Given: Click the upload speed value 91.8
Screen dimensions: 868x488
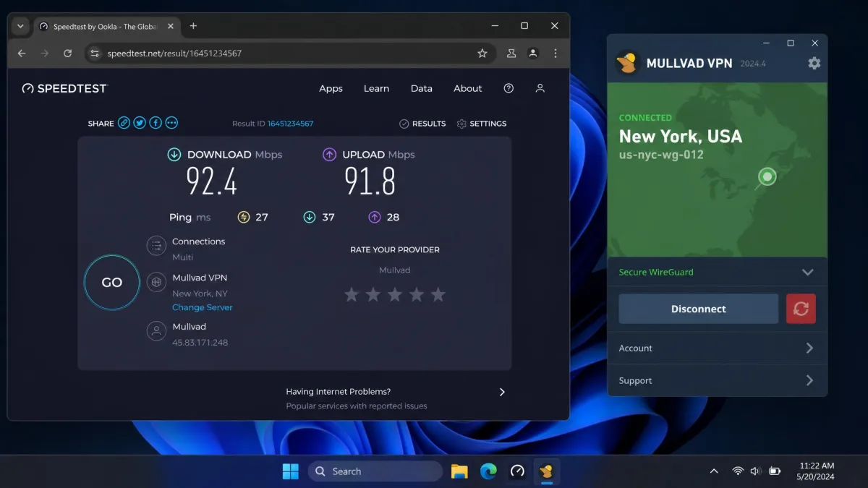Looking at the screenshot, I should coord(370,181).
